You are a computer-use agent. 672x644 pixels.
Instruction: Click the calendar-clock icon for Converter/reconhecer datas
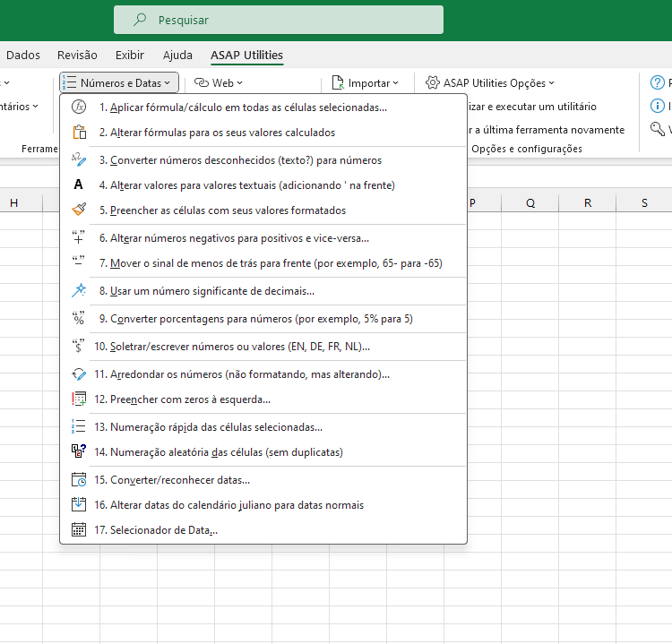tap(79, 479)
